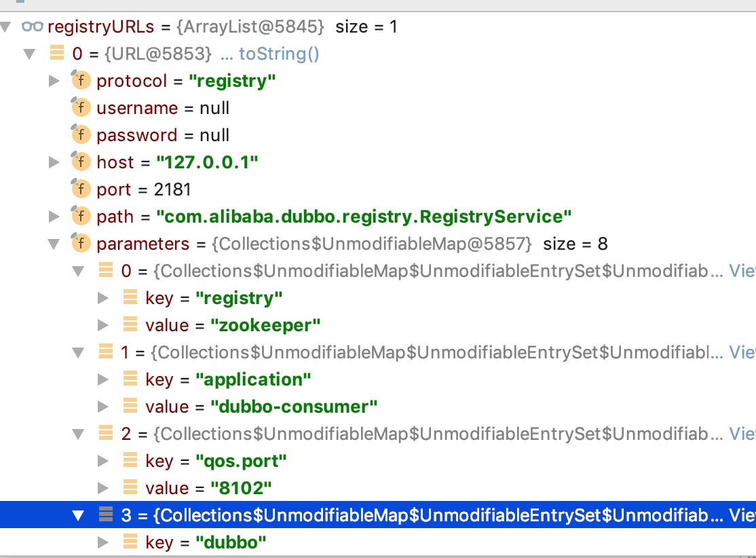Collapse the selected entry 3
The image size is (756, 558).
[78, 515]
